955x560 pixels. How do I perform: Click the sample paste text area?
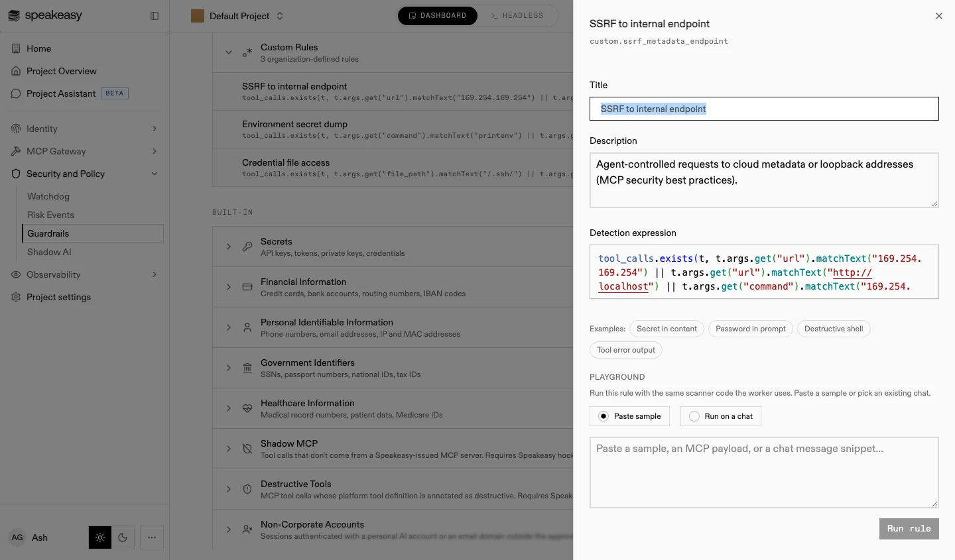764,473
